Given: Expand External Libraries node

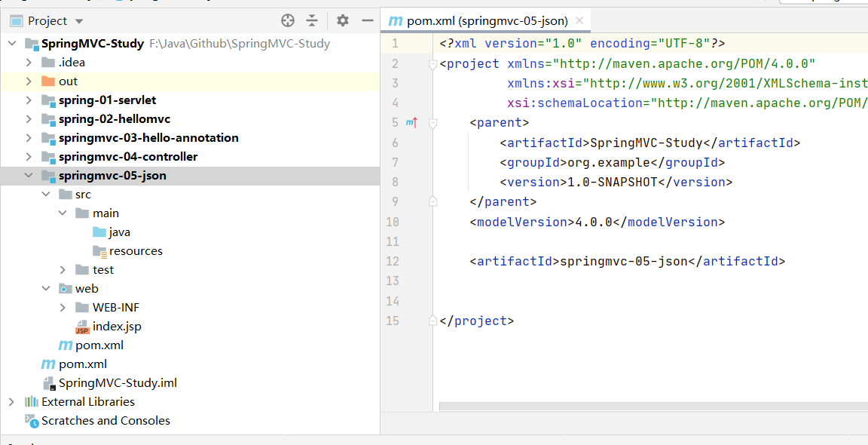Looking at the screenshot, I should tap(11, 402).
